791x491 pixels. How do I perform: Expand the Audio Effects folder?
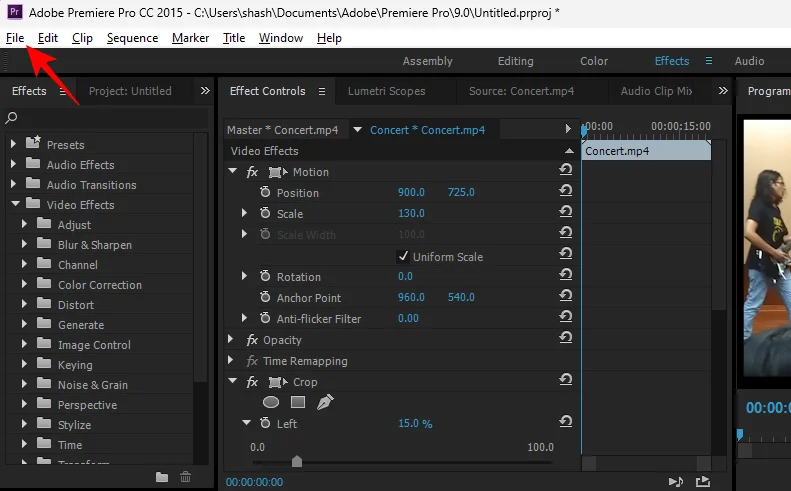pos(14,165)
